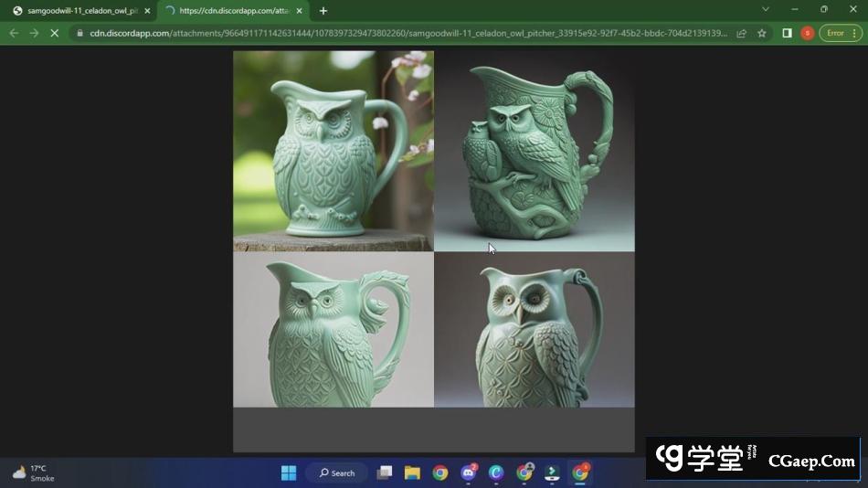Click the Error update button
Viewport: 868px width, 488px height.
(x=835, y=33)
